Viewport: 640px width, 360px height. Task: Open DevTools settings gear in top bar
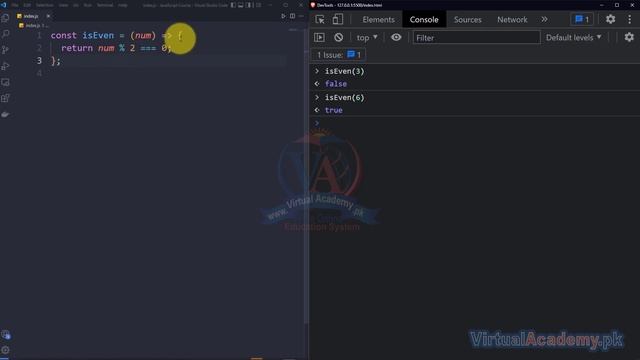click(x=610, y=19)
